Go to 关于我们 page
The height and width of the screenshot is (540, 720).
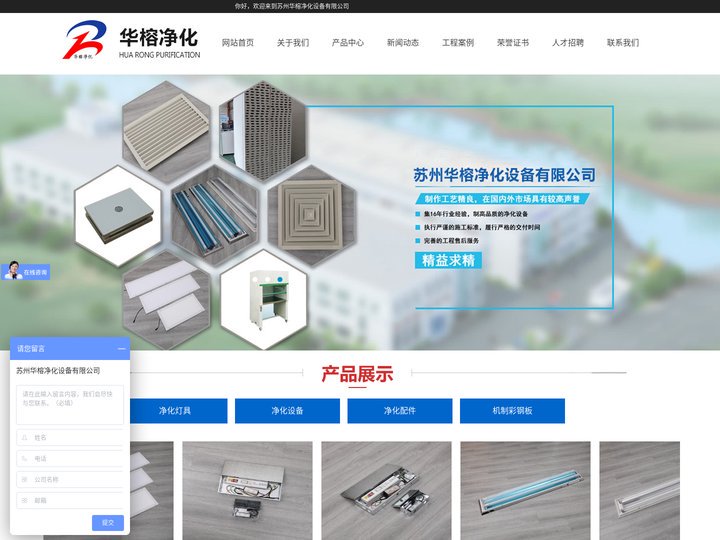pos(293,43)
